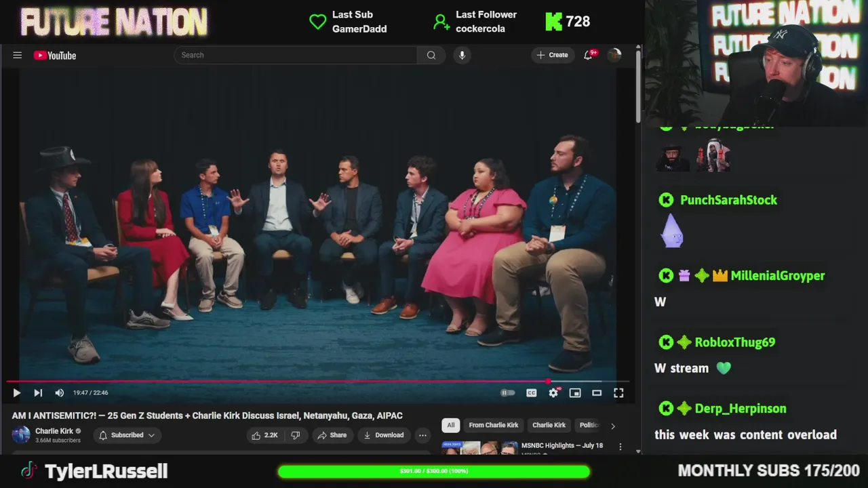Click MillenialGroyper's crown badge
868x488 pixels.
tap(719, 276)
